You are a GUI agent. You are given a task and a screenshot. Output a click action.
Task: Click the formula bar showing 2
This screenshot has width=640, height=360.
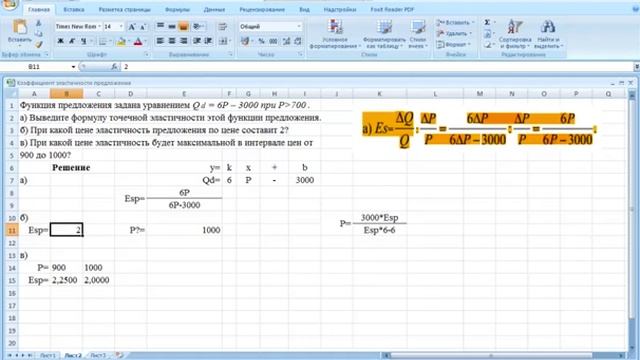tap(376, 67)
